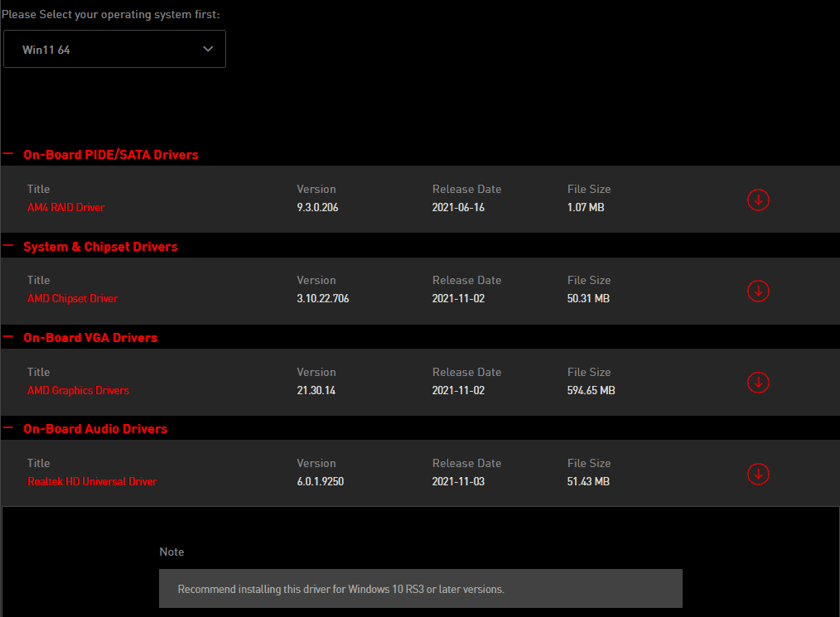Click file size 594.65 MB

pyautogui.click(x=591, y=390)
